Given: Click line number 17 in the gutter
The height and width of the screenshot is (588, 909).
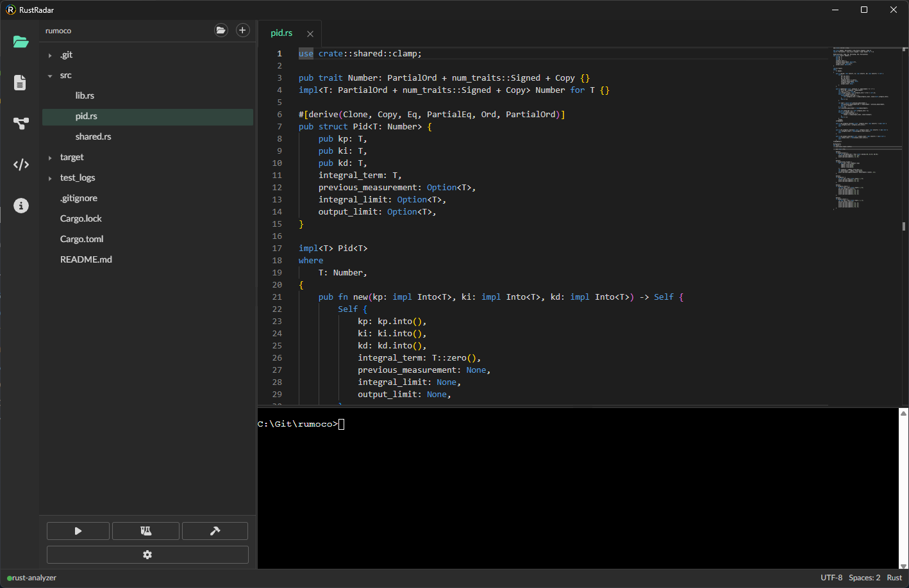Looking at the screenshot, I should pos(277,248).
